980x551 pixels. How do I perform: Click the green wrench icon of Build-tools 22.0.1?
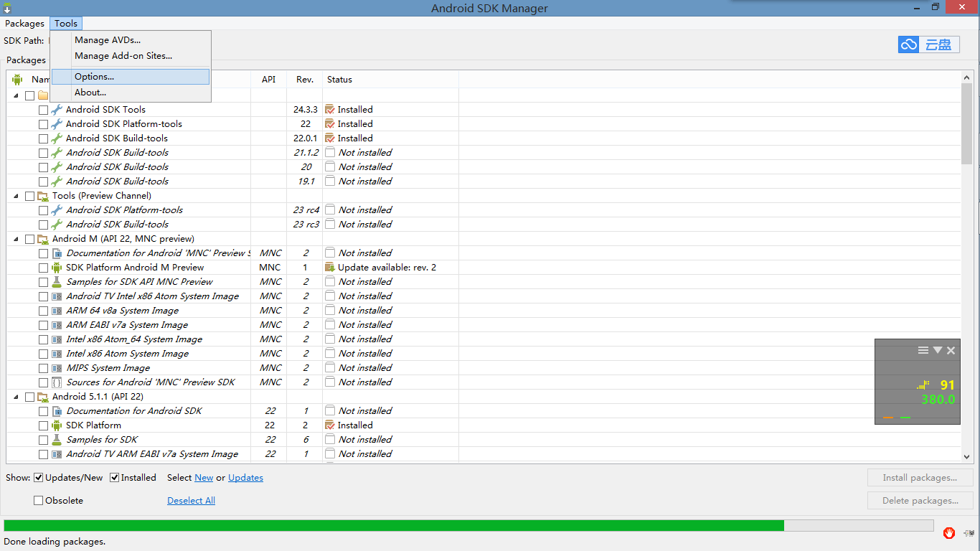57,138
